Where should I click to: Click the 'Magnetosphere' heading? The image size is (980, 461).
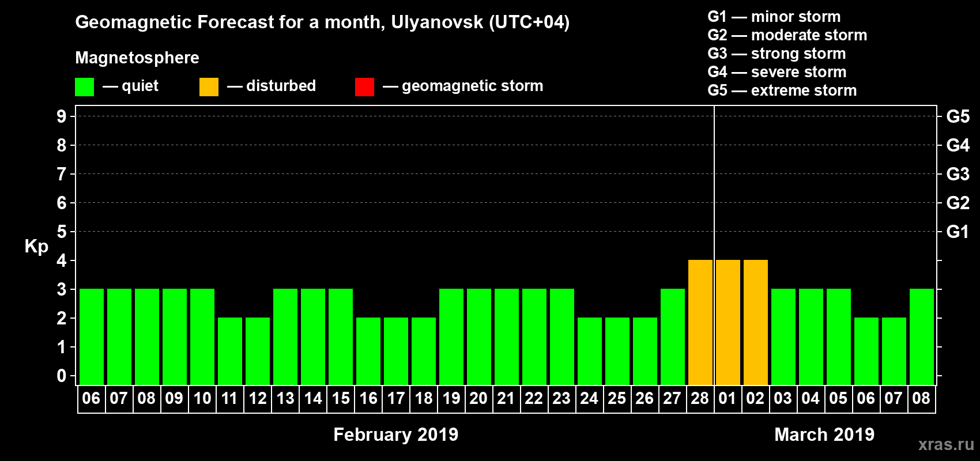coord(137,58)
